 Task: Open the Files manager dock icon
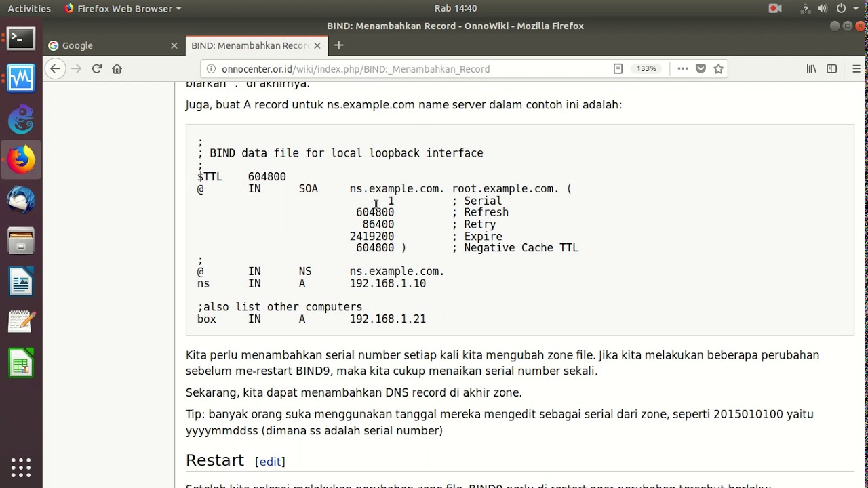(21, 241)
